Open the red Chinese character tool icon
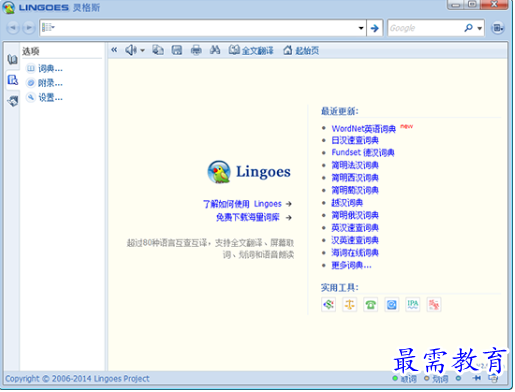 pyautogui.click(x=434, y=304)
